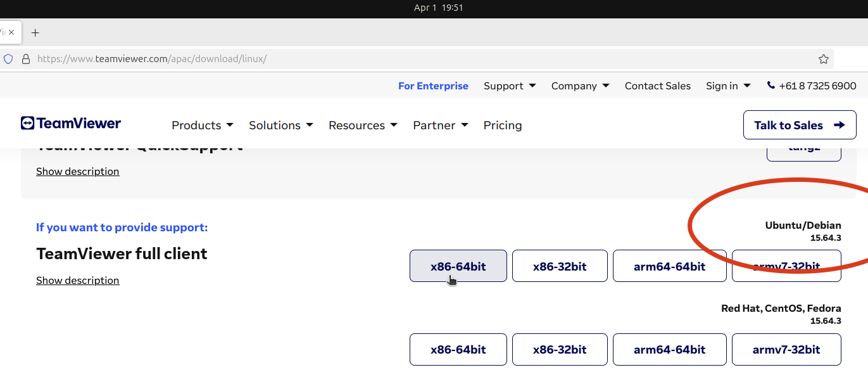Click the For Enterprise link
The height and width of the screenshot is (384, 868).
click(x=433, y=86)
